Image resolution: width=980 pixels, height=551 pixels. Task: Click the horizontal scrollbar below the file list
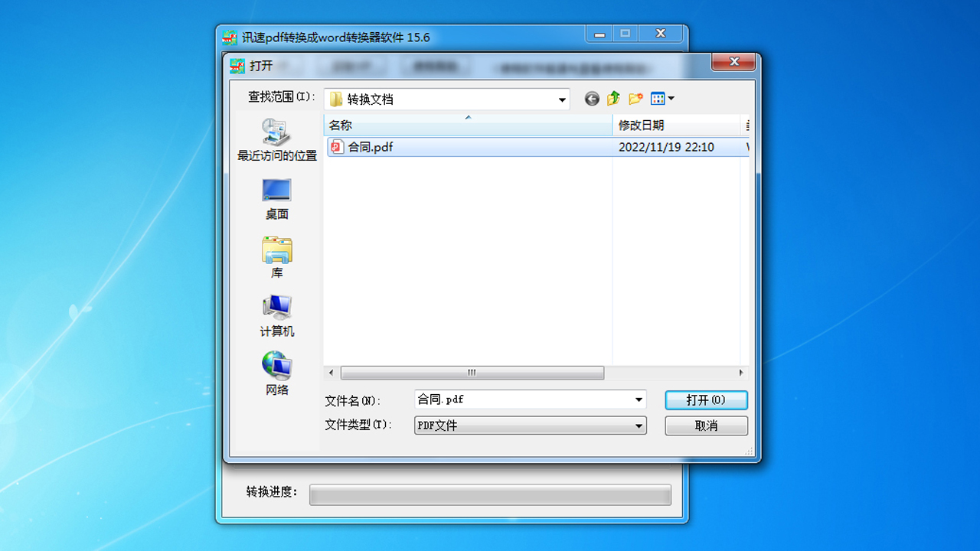tap(471, 373)
